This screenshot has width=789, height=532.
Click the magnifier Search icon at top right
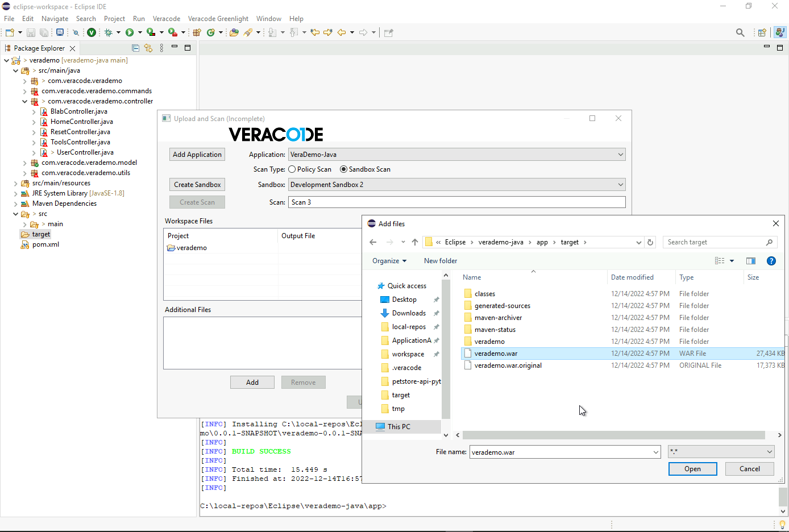click(740, 33)
